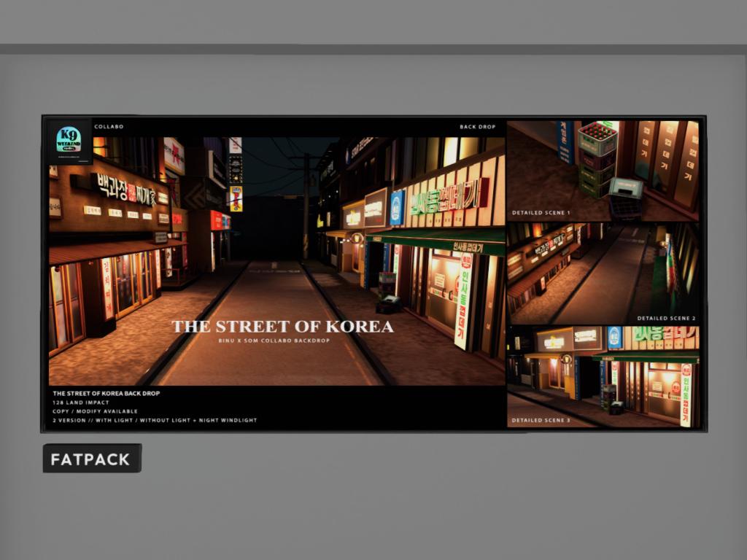Click the stacked beer crates in Detailed Scene 1
Screen dimensions: 747x560
(597, 158)
